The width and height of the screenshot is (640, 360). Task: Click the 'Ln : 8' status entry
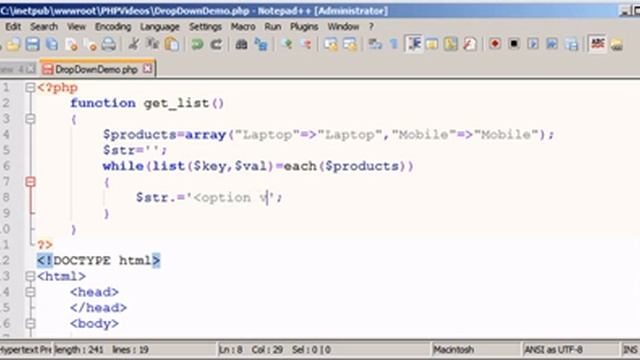click(x=230, y=350)
